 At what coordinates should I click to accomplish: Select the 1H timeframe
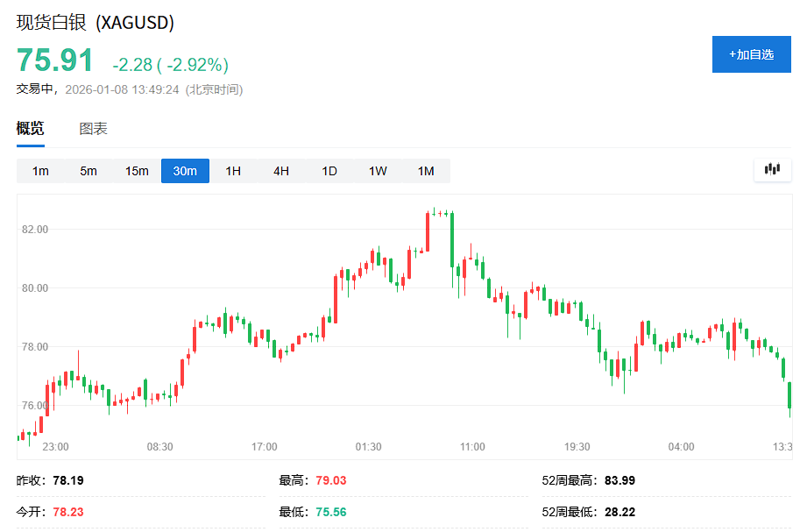(232, 171)
